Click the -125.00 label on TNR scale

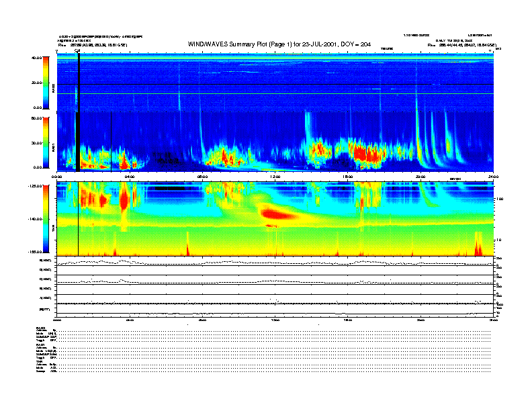(x=35, y=186)
